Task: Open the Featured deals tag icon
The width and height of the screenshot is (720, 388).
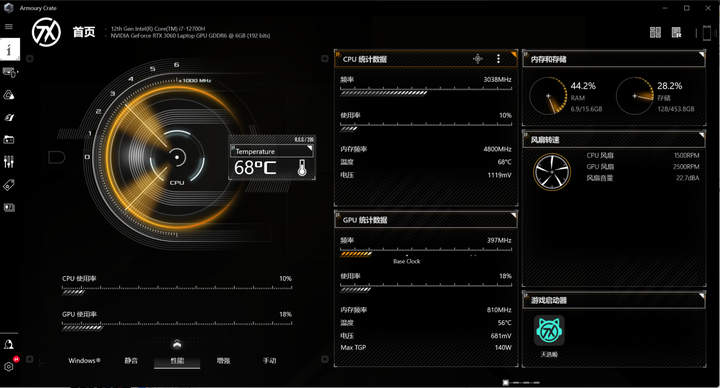Action: pos(9,185)
